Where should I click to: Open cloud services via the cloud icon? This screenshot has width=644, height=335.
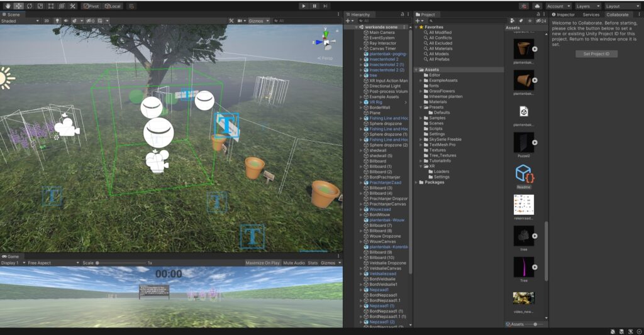[538, 6]
